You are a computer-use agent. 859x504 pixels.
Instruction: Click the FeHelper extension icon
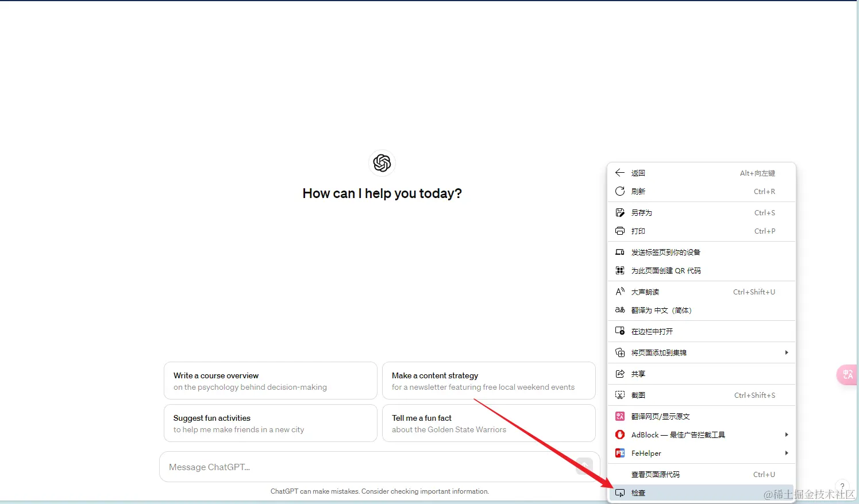[x=620, y=453]
